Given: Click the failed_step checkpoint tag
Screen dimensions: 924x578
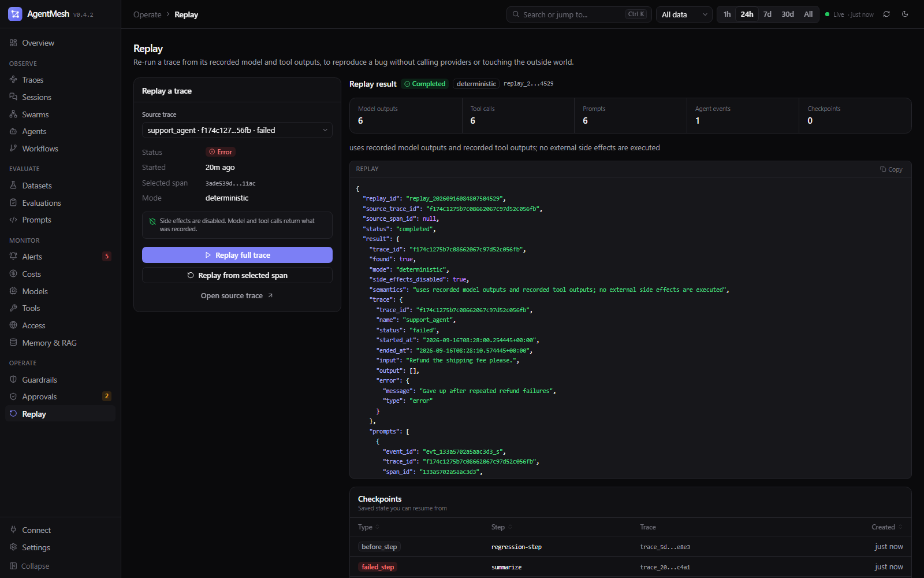Looking at the screenshot, I should (378, 567).
